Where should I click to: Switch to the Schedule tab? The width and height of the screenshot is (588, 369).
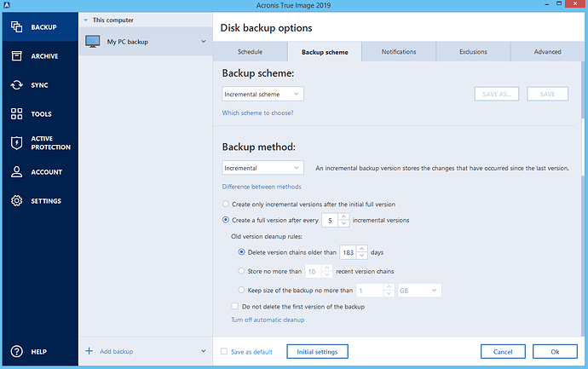tap(251, 52)
